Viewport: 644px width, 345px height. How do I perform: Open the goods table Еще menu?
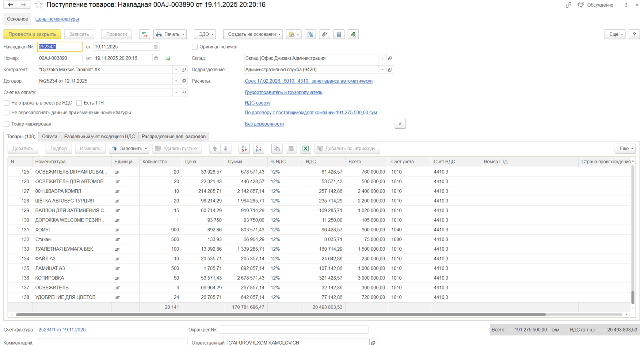click(625, 148)
